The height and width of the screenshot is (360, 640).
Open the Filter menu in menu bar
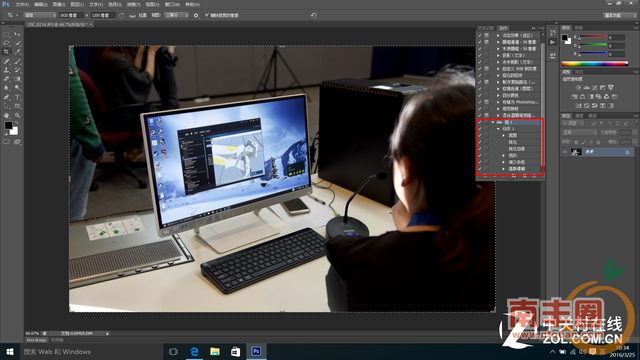tap(133, 4)
